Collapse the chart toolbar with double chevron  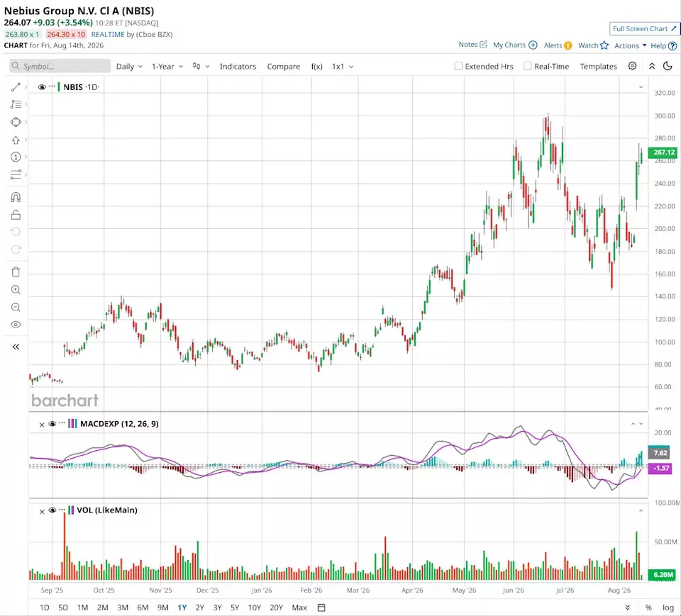coord(652,66)
